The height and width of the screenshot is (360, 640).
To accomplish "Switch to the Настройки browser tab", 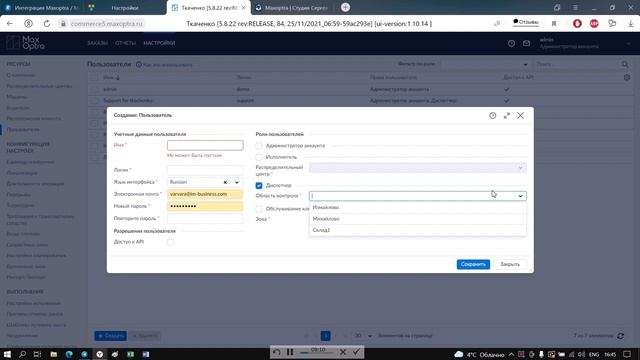I will (x=125, y=8).
